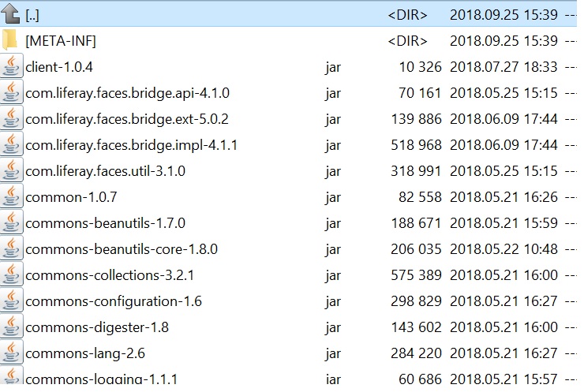Click the size value 82 558
Screen dimensions: 584x392
(420, 197)
